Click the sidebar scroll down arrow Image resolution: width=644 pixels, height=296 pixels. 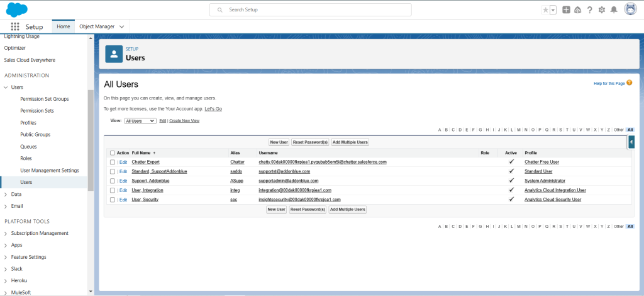pyautogui.click(x=91, y=292)
